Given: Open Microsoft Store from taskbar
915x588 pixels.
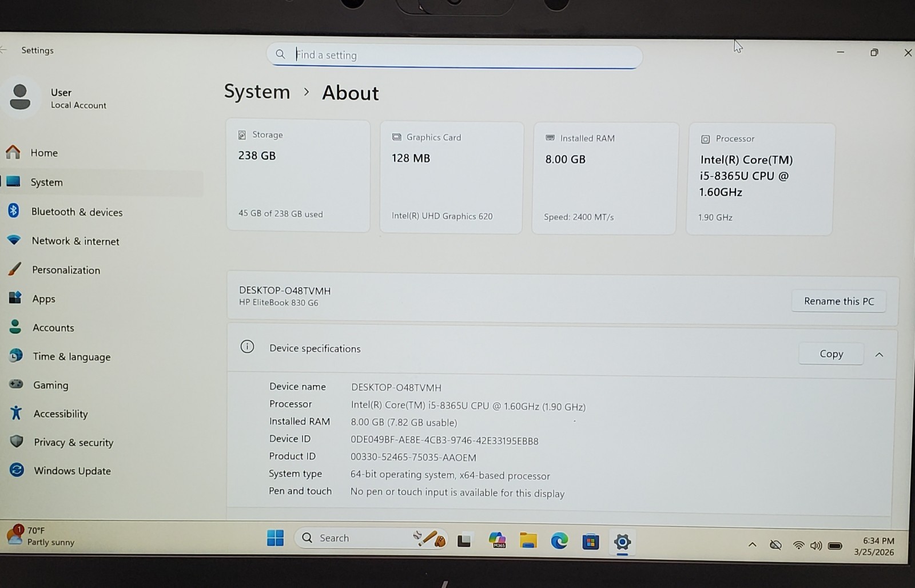Looking at the screenshot, I should [x=591, y=541].
